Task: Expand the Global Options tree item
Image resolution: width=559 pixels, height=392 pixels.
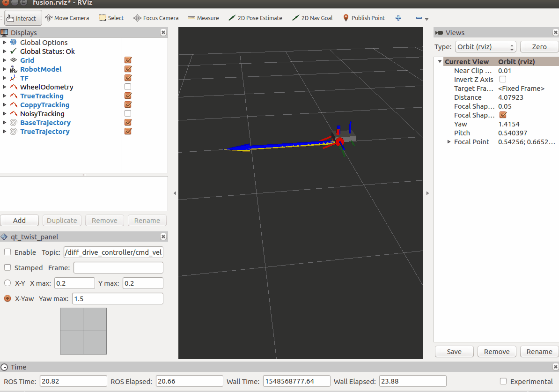Action: point(5,43)
